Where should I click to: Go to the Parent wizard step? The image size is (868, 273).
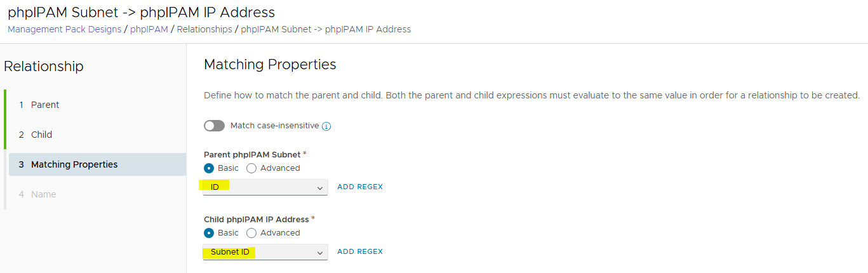(x=45, y=105)
